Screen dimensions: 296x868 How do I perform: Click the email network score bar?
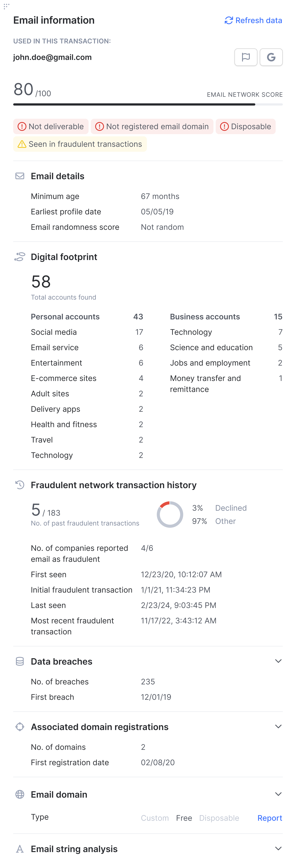tap(148, 104)
